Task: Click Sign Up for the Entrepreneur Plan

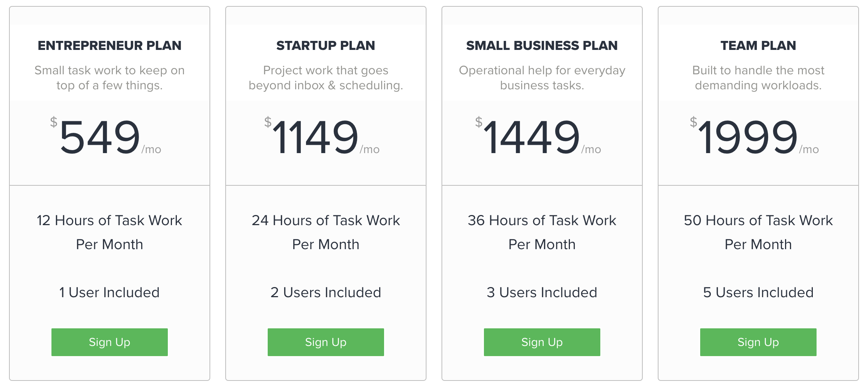Action: 109,342
